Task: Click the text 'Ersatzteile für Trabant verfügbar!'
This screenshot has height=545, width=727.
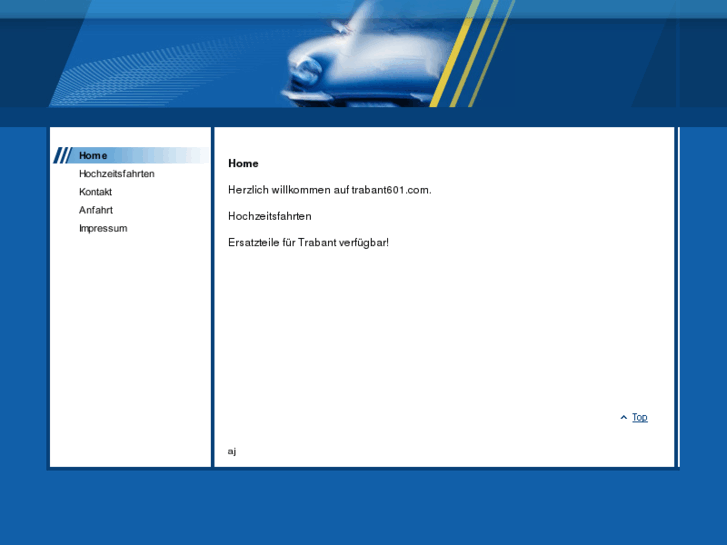Action: pos(308,243)
